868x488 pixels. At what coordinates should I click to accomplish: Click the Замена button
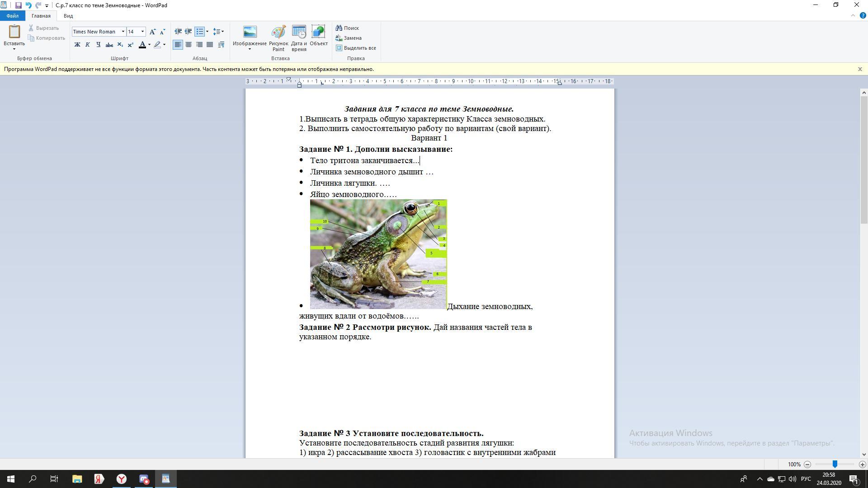click(x=349, y=38)
